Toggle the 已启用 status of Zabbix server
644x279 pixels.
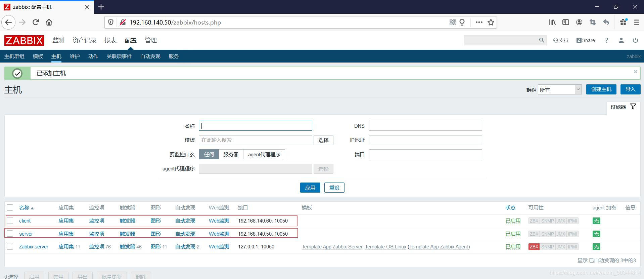coord(513,247)
